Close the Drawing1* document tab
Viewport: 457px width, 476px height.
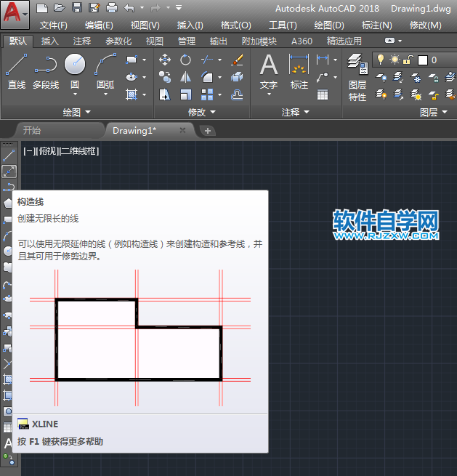182,130
